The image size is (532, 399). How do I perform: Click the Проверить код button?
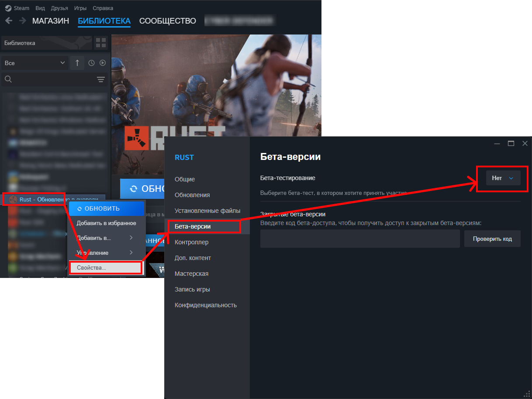492,239
